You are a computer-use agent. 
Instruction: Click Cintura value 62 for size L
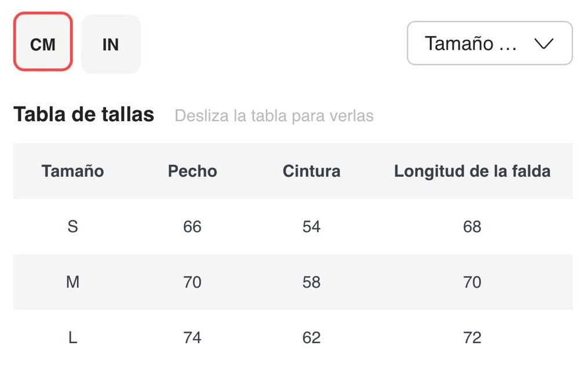tap(311, 337)
